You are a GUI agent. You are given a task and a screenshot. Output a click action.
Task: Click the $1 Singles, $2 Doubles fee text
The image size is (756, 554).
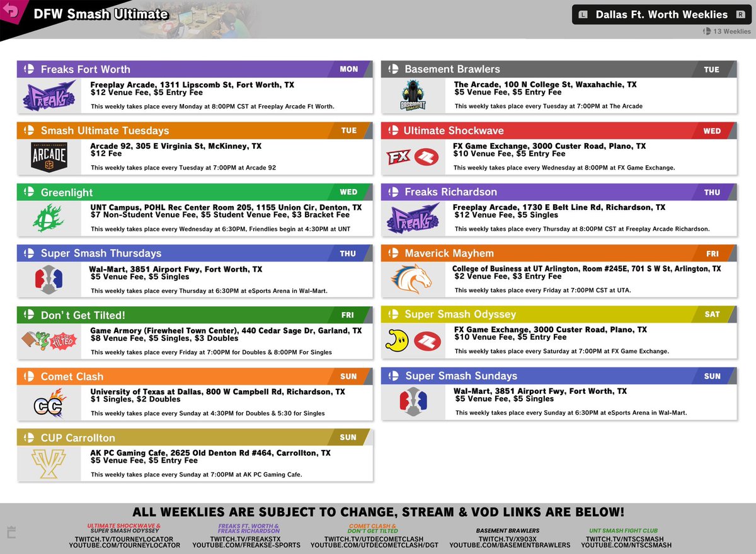pyautogui.click(x=135, y=399)
